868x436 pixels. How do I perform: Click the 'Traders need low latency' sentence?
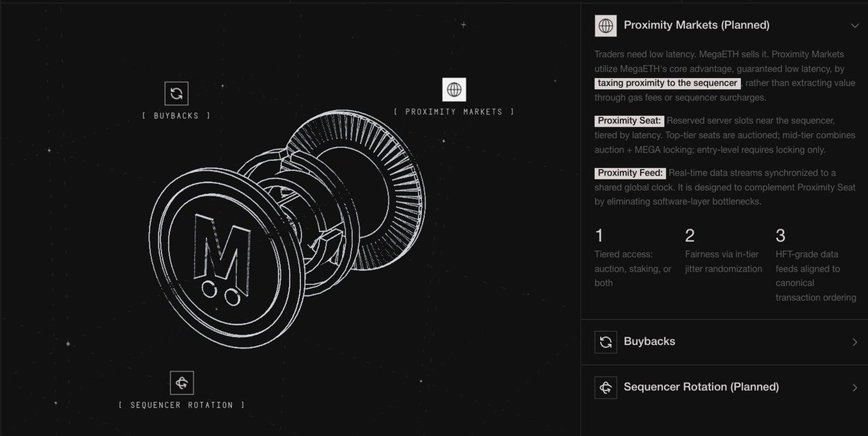coord(646,54)
